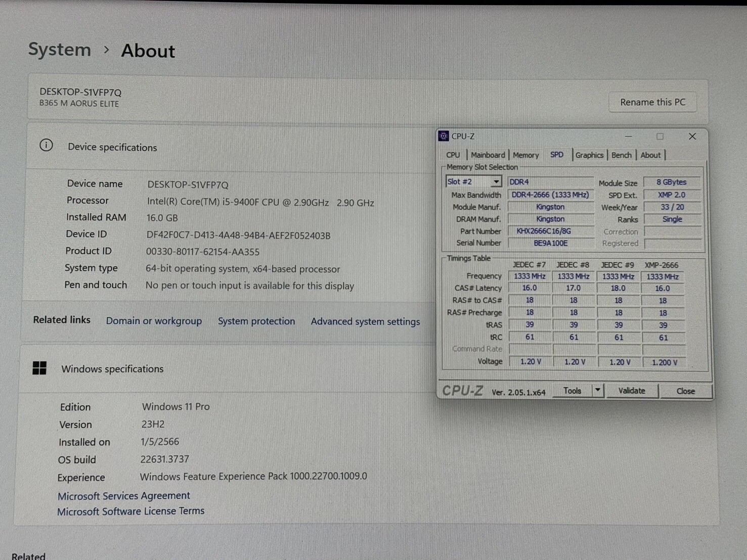Click the breadcrumb chevron between System and About
747x560 pixels.
pos(106,50)
